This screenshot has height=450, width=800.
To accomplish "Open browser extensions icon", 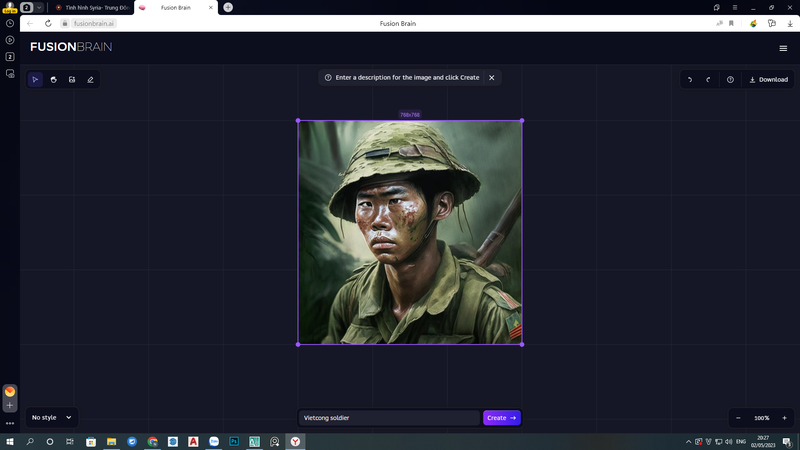I will 771,23.
